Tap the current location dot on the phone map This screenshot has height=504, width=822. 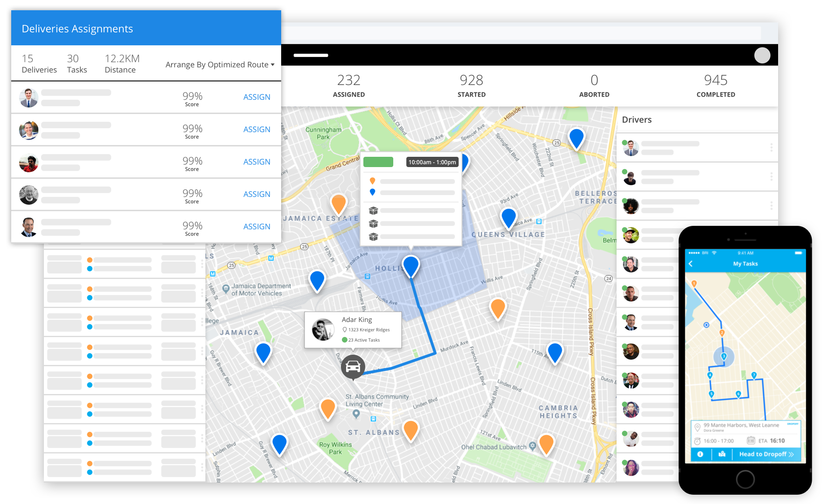[x=707, y=325]
